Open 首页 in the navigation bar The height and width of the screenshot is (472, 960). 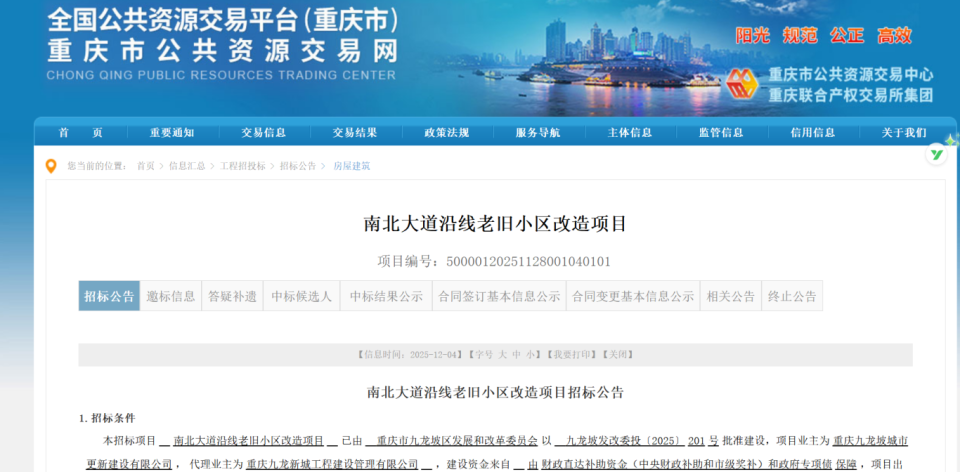click(81, 133)
